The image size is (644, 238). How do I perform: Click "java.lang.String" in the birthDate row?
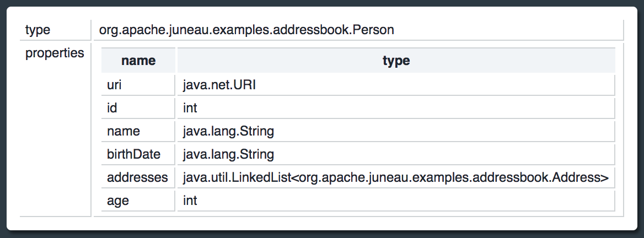tap(228, 154)
